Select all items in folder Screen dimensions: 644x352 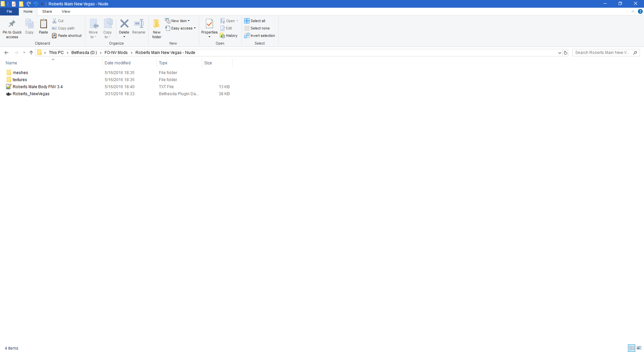coord(255,21)
